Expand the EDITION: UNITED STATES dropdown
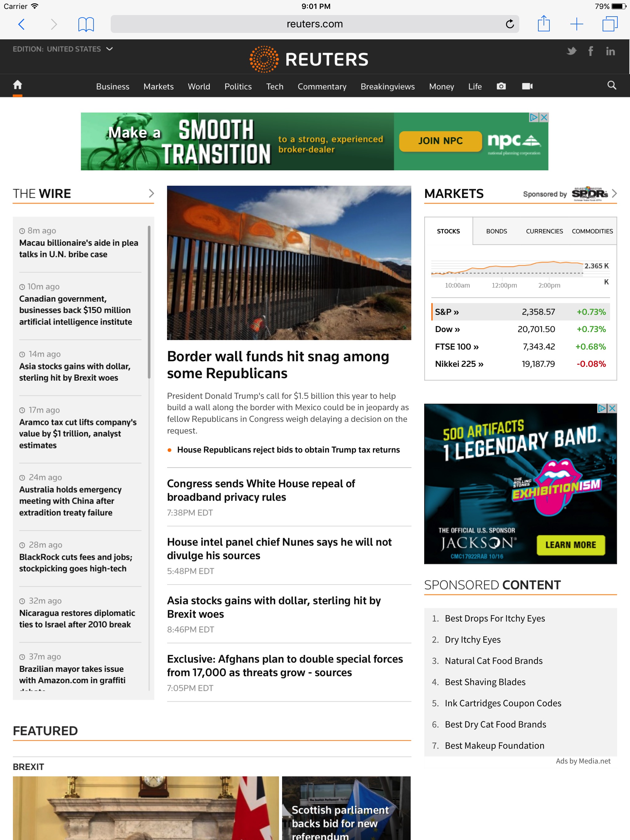This screenshot has width=630, height=840. click(64, 49)
